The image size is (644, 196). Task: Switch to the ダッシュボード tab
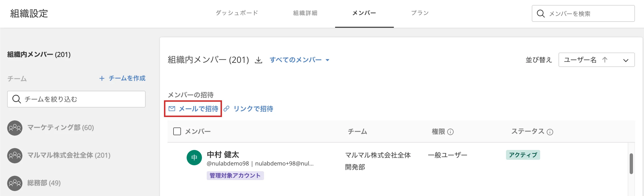(237, 13)
